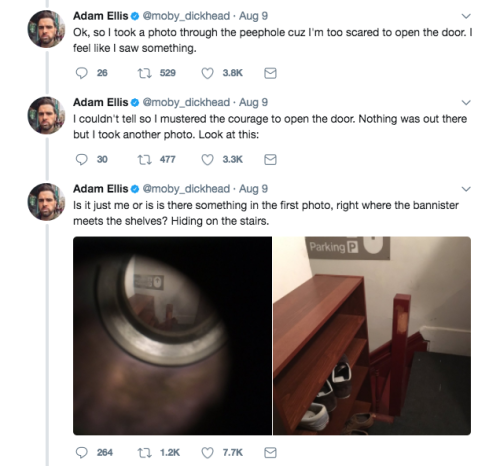Like the tweet with 3.8K likes

(207, 73)
